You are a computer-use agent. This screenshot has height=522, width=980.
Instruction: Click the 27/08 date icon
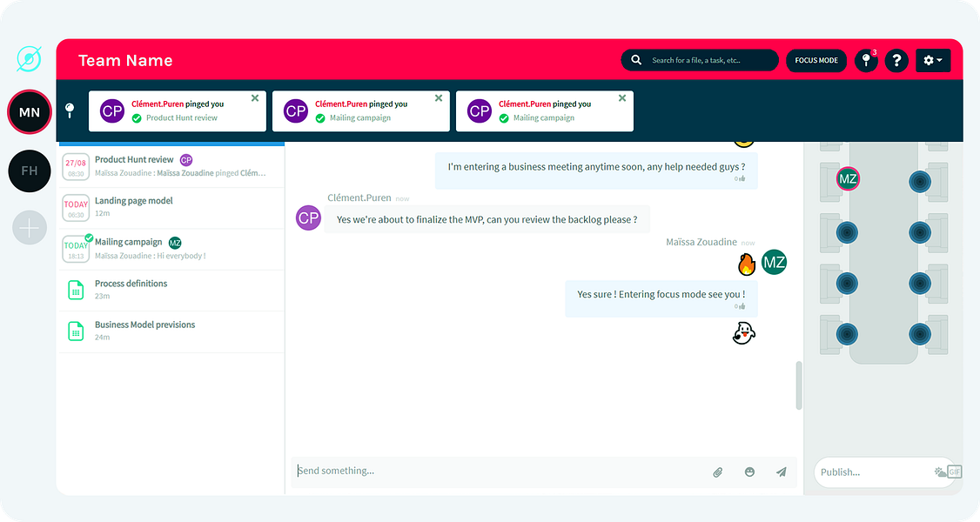point(76,167)
